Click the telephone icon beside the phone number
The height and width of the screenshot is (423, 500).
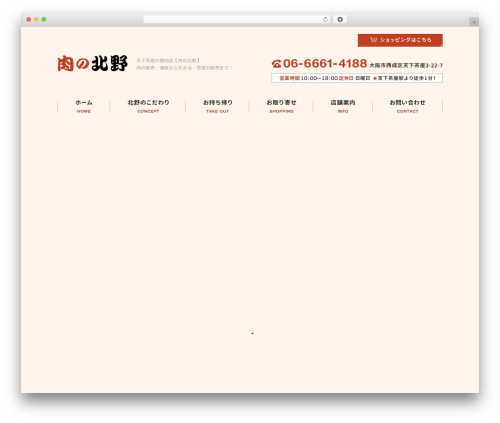276,63
